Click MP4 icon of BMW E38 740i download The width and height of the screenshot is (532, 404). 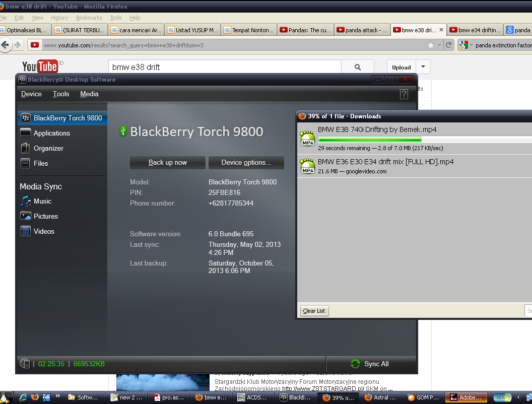[308, 139]
